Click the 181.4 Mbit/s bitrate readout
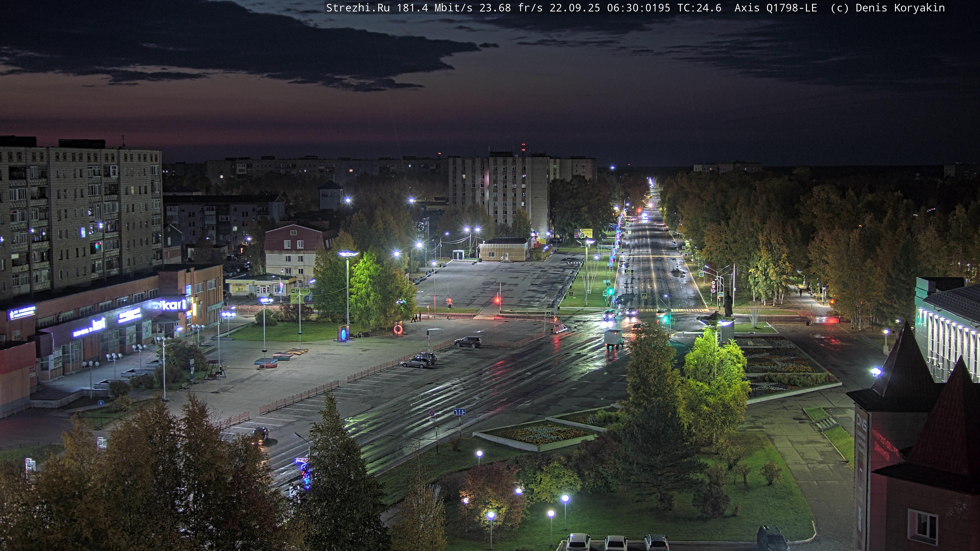 (434, 8)
